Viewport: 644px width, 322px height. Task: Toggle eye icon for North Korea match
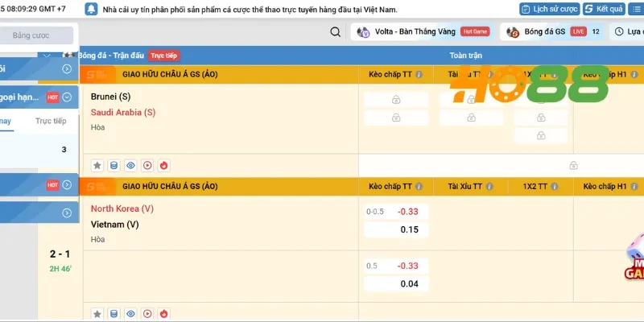click(130, 313)
